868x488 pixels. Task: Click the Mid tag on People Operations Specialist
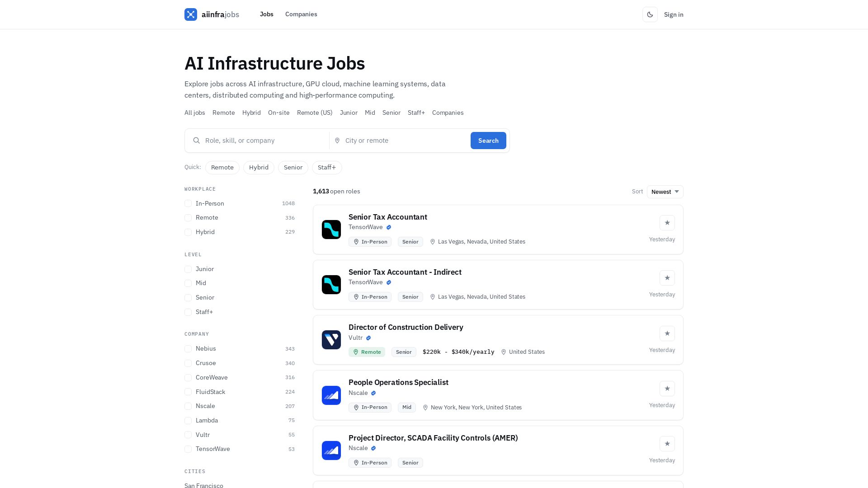(x=407, y=408)
